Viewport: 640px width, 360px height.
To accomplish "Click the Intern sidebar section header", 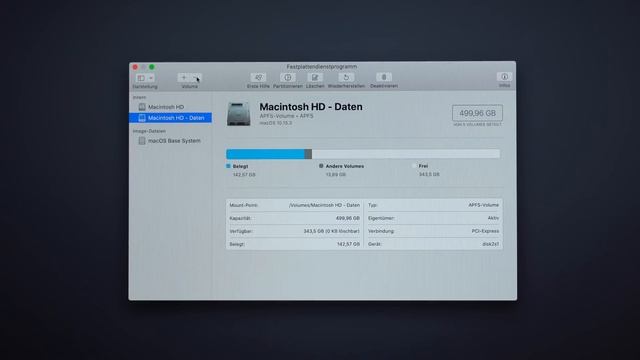I will point(139,98).
